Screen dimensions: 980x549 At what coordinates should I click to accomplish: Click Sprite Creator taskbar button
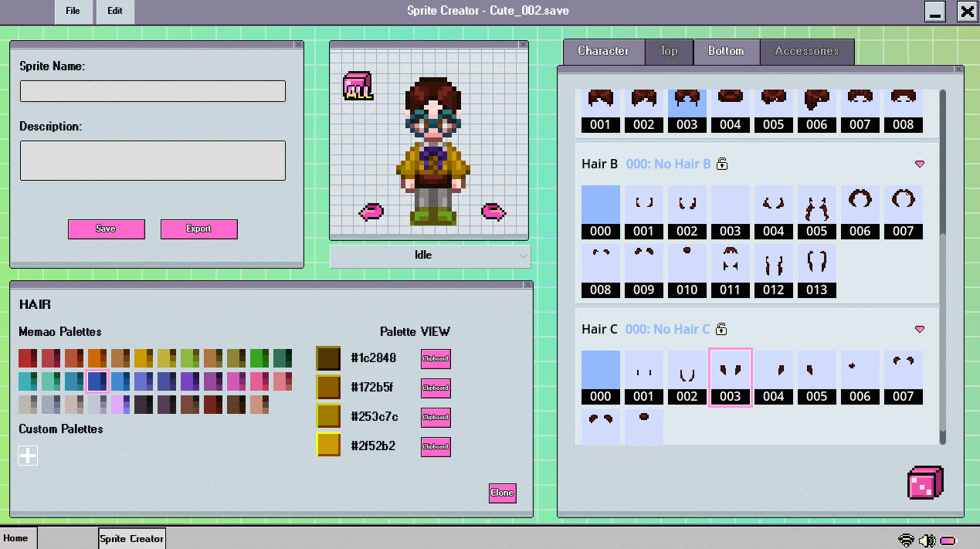(x=132, y=539)
